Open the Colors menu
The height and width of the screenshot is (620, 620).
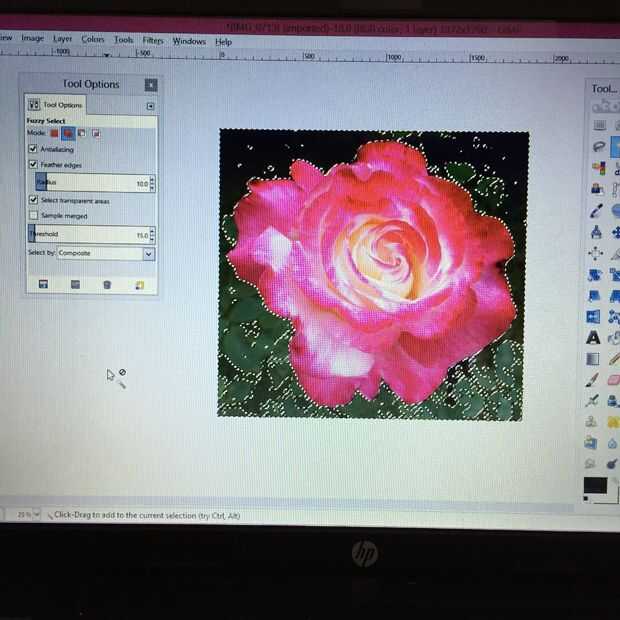(93, 39)
